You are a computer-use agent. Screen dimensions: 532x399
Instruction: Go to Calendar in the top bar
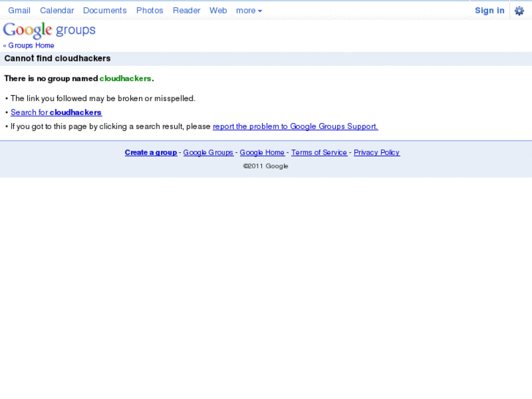[57, 10]
